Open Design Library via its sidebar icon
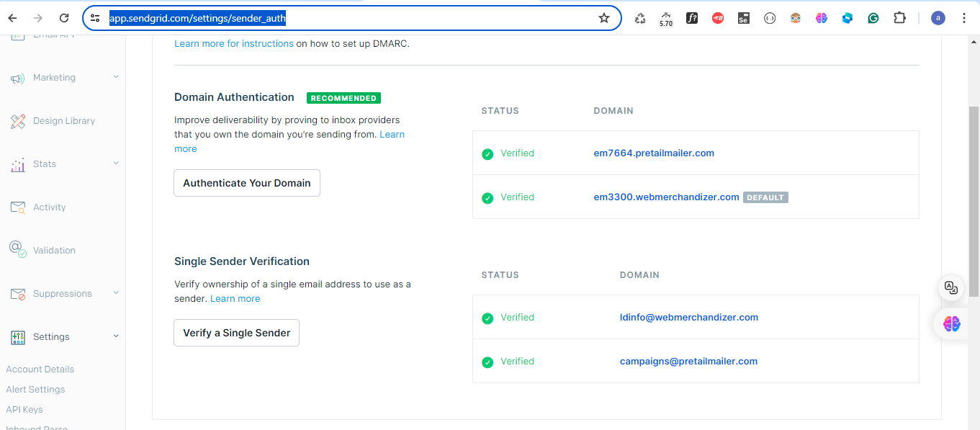This screenshot has height=430, width=980. tap(17, 120)
